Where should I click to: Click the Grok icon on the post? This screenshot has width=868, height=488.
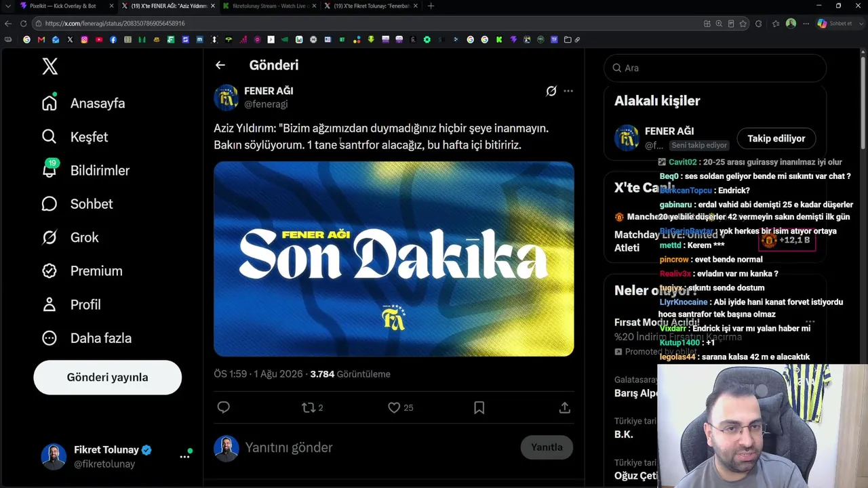(551, 91)
